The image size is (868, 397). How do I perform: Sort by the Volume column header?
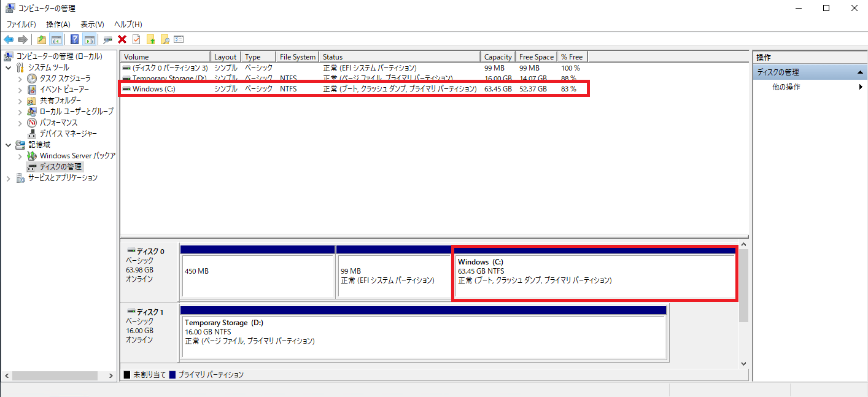165,56
